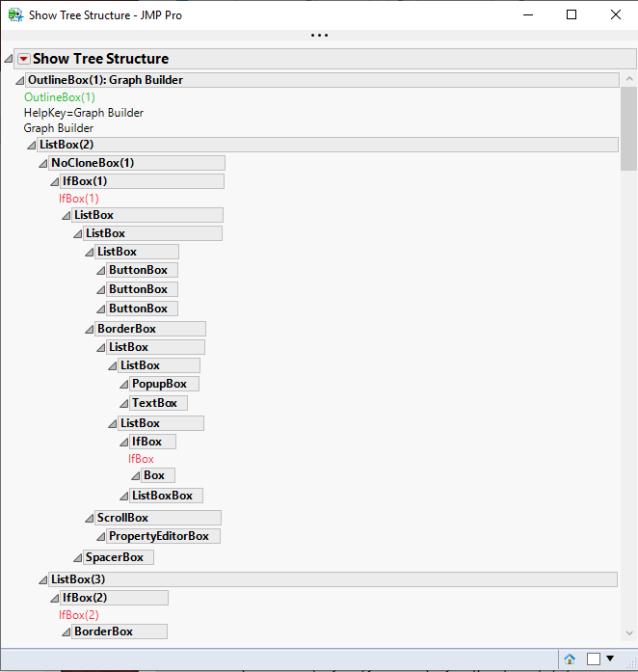This screenshot has height=672, width=638.
Task: Collapse the ListBox(3) node
Action: (x=42, y=579)
